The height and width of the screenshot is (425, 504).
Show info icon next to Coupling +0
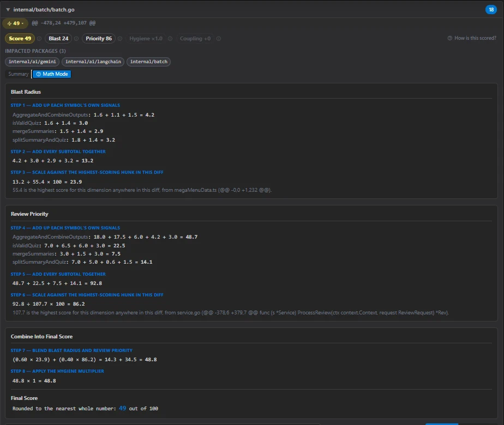click(x=219, y=39)
